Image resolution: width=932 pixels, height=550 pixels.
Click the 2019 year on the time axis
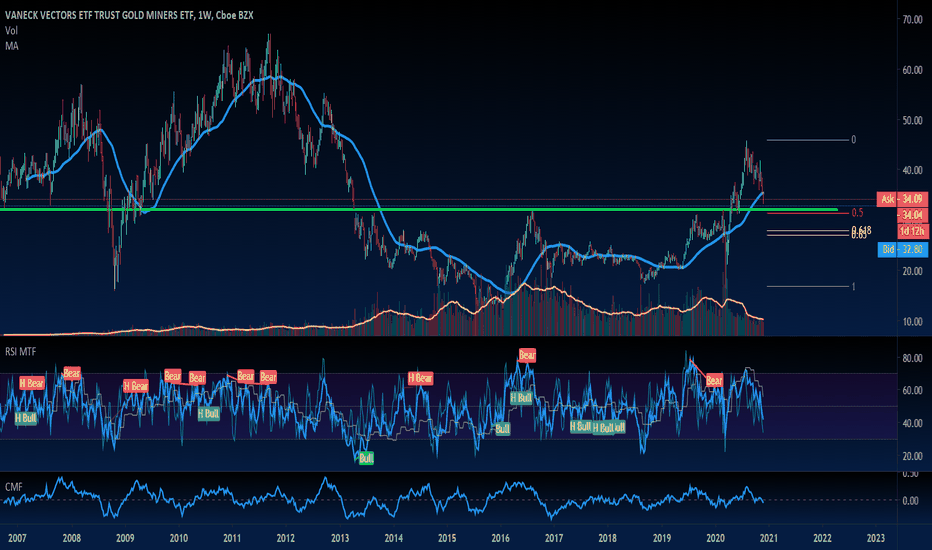(x=662, y=538)
